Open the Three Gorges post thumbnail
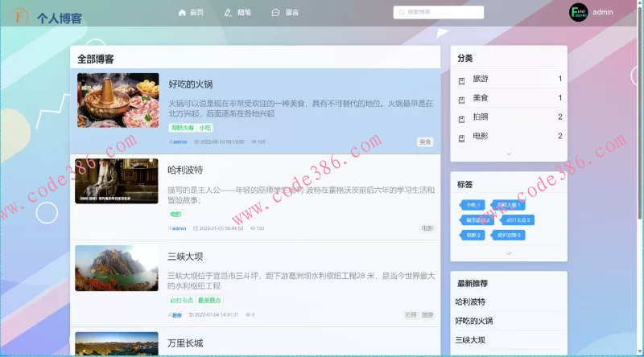Image resolution: width=644 pixels, height=357 pixels. click(117, 268)
